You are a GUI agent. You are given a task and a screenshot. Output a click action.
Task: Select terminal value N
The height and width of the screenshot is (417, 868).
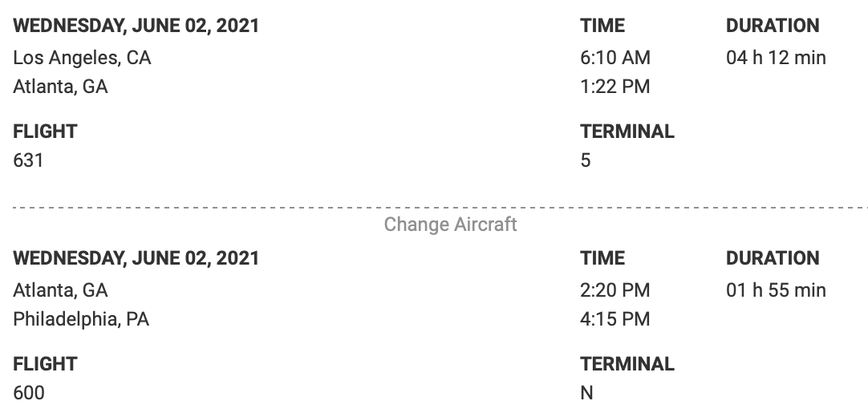(586, 393)
